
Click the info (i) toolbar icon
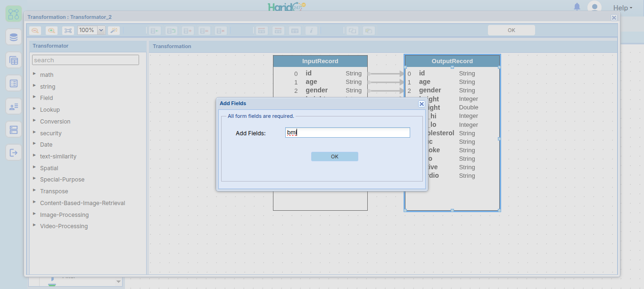click(311, 30)
